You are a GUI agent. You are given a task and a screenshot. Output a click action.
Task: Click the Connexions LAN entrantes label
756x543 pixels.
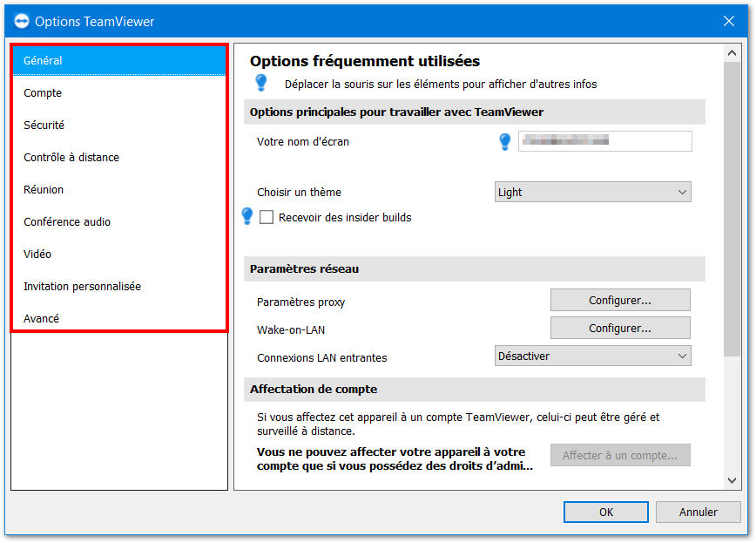(322, 358)
